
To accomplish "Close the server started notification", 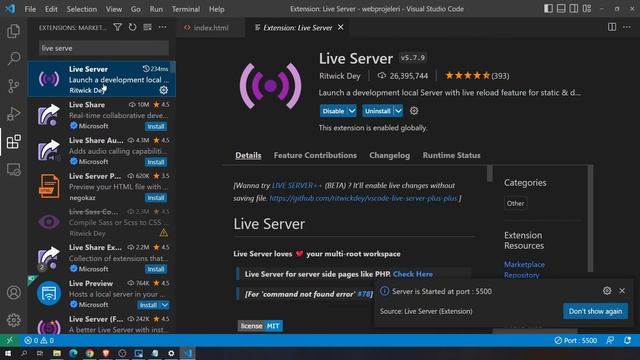I will pyautogui.click(x=622, y=291).
